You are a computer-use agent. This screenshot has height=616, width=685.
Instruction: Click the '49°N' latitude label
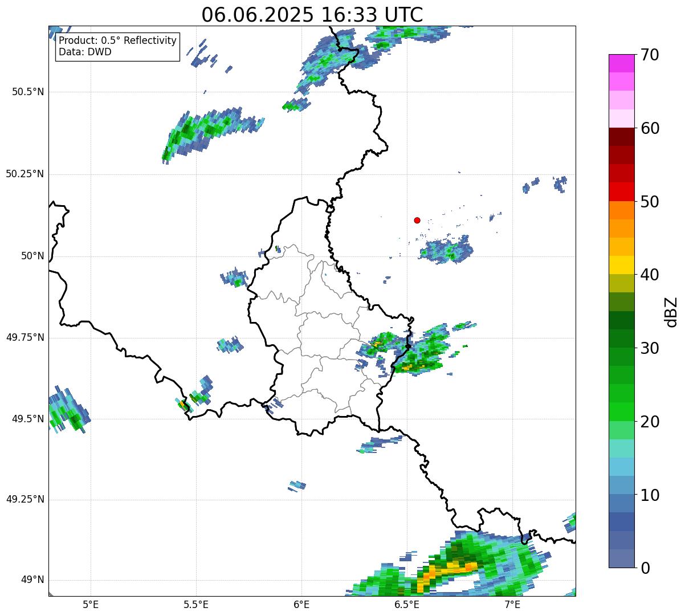(33, 580)
